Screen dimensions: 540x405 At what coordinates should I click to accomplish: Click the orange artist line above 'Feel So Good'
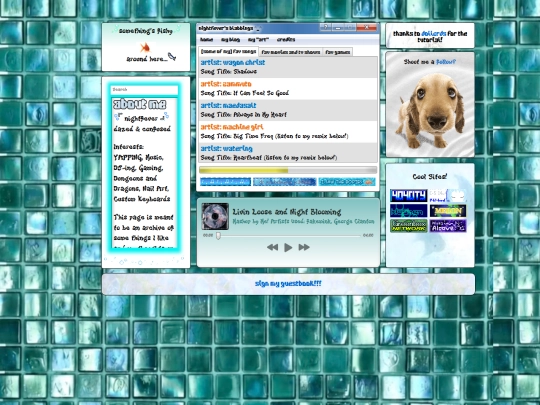226,84
